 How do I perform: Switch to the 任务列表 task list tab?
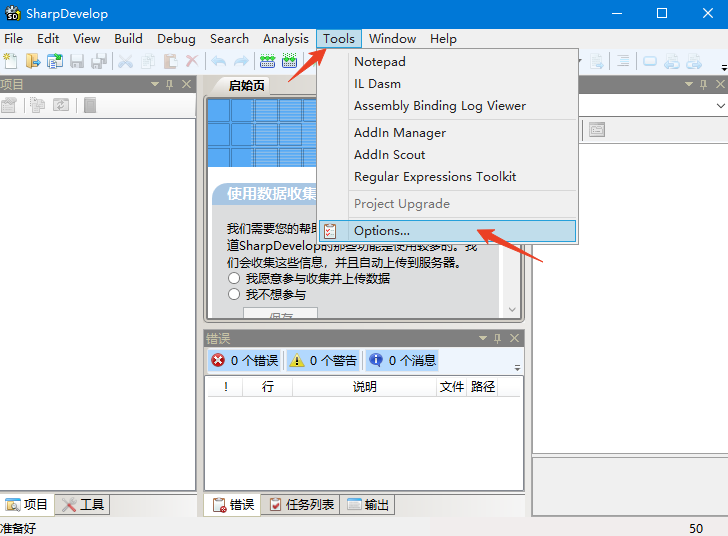pos(301,504)
